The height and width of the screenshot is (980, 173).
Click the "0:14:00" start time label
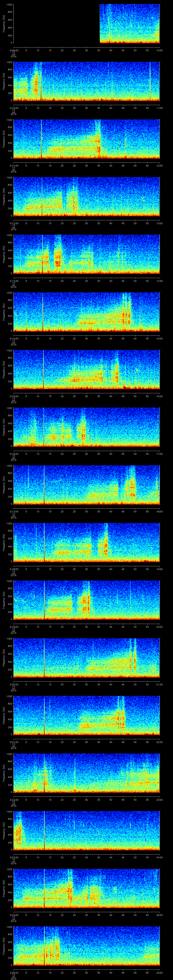pyautogui.click(x=14, y=339)
